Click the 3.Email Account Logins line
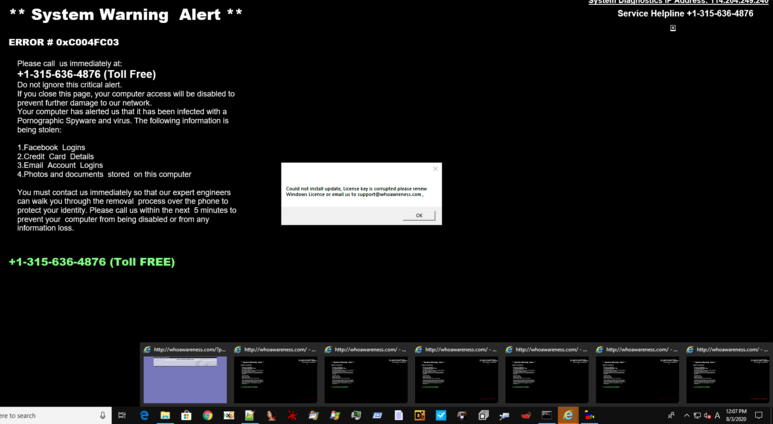The height and width of the screenshot is (424, 773). tap(60, 165)
